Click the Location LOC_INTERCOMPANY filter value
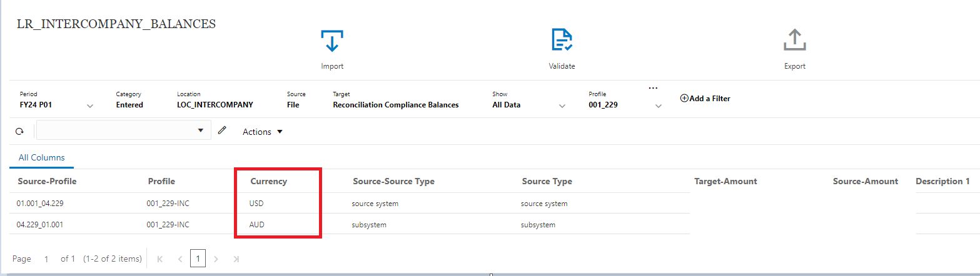Viewport: 980px width, 276px height. 215,105
